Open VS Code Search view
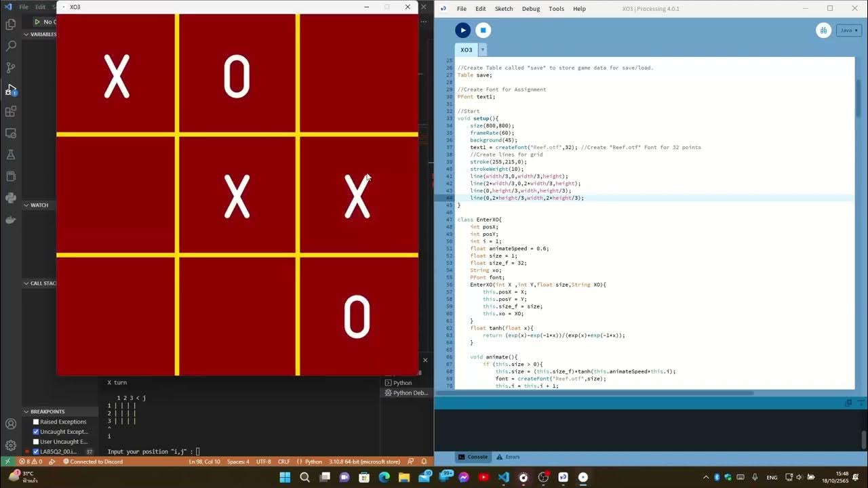The width and height of the screenshot is (868, 488). tap(10, 46)
